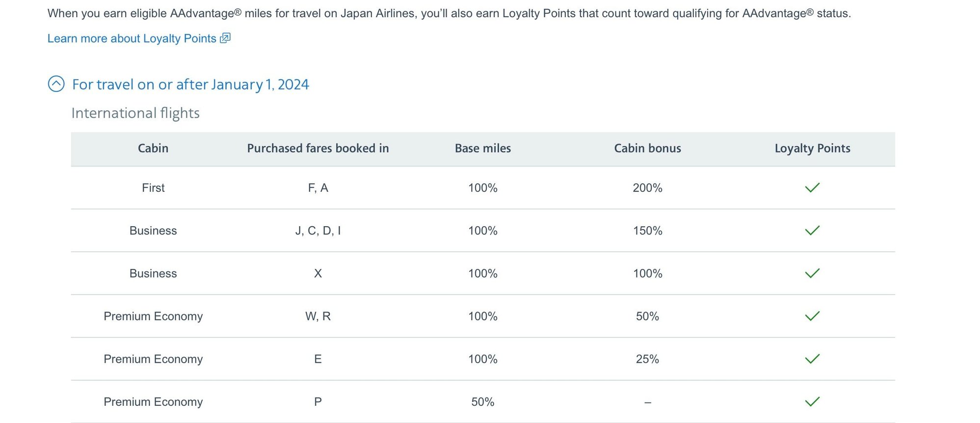The width and height of the screenshot is (980, 423).
Task: Collapse the travel after January 1, 2024 section
Action: (190, 84)
